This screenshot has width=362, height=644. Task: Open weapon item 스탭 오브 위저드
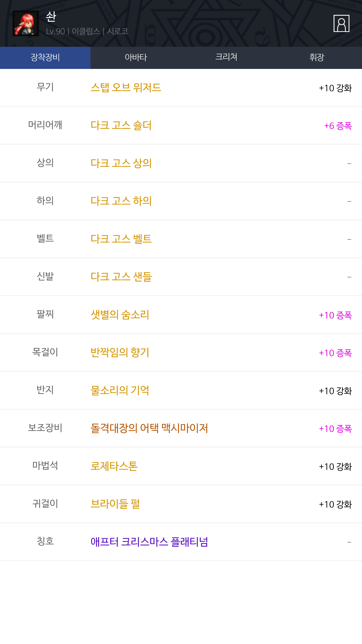click(x=126, y=88)
